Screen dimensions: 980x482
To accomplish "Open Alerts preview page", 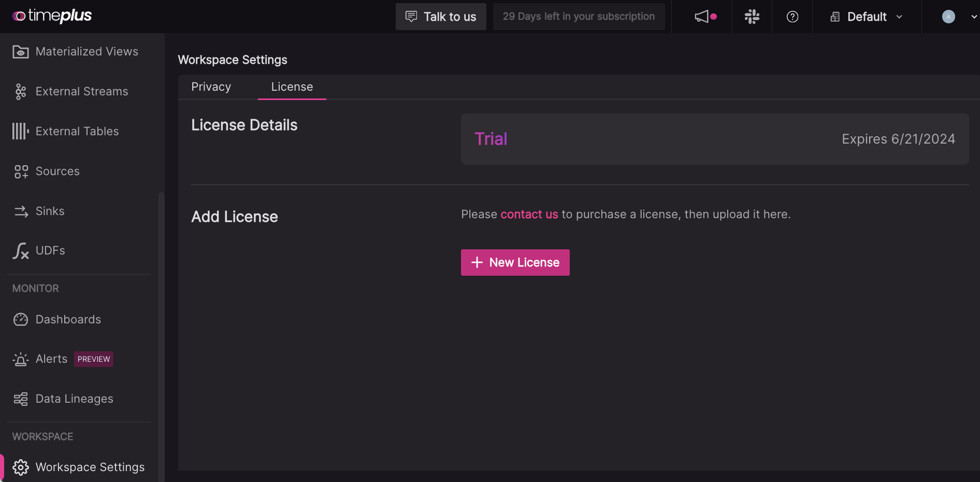I will coord(52,359).
